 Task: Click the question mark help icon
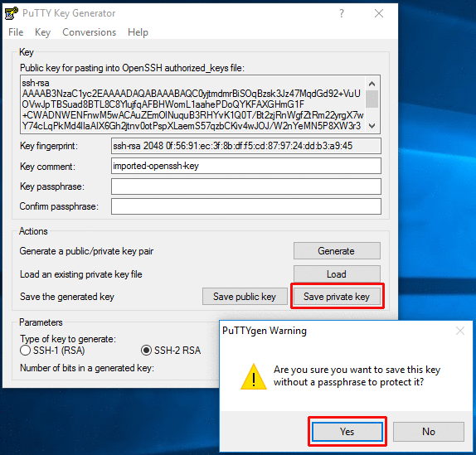tap(342, 13)
